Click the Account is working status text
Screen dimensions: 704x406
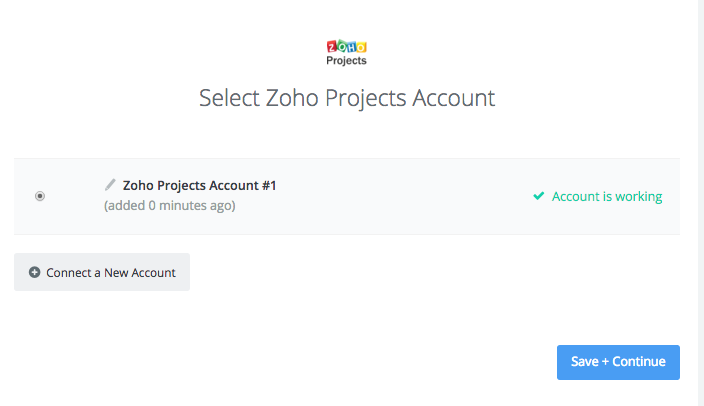[x=607, y=196]
